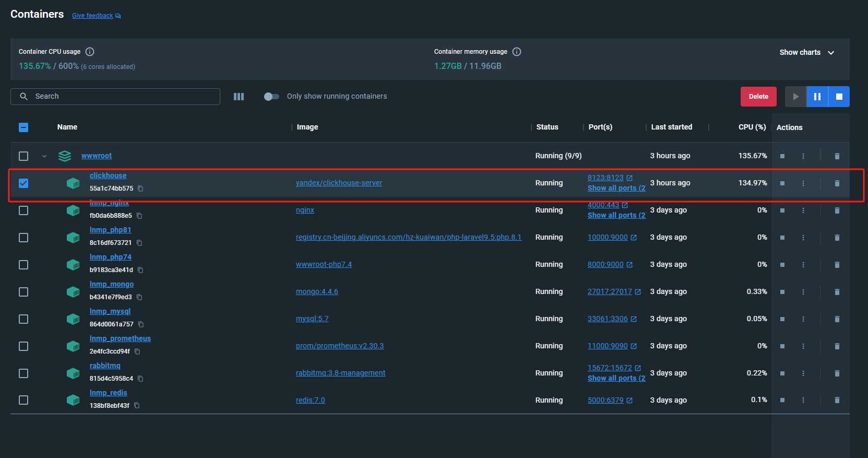Sort by Name column header
This screenshot has width=868, height=458.
click(67, 127)
